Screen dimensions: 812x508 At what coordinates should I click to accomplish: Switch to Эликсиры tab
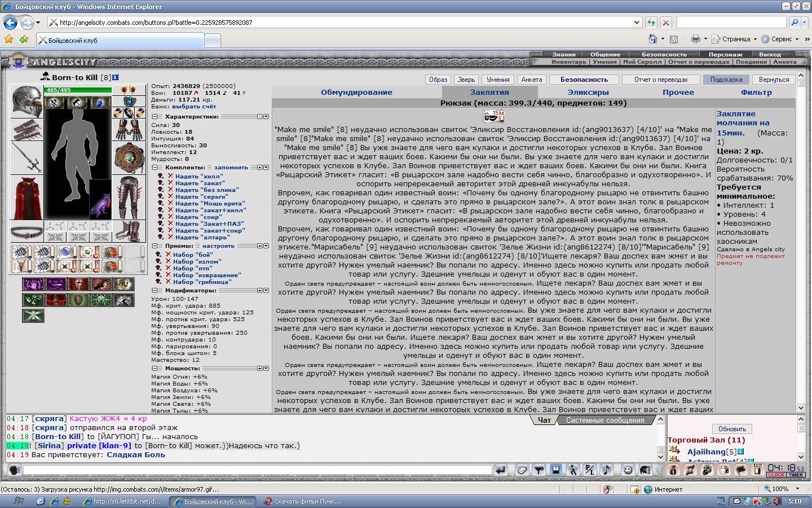(x=588, y=92)
